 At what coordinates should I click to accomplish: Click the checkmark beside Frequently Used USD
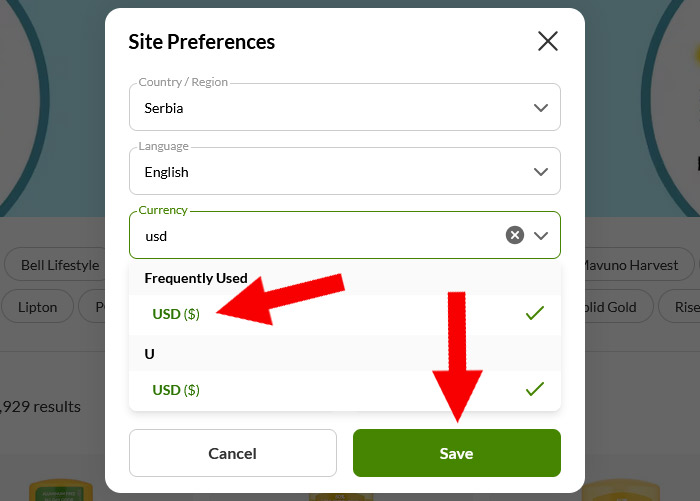point(535,314)
